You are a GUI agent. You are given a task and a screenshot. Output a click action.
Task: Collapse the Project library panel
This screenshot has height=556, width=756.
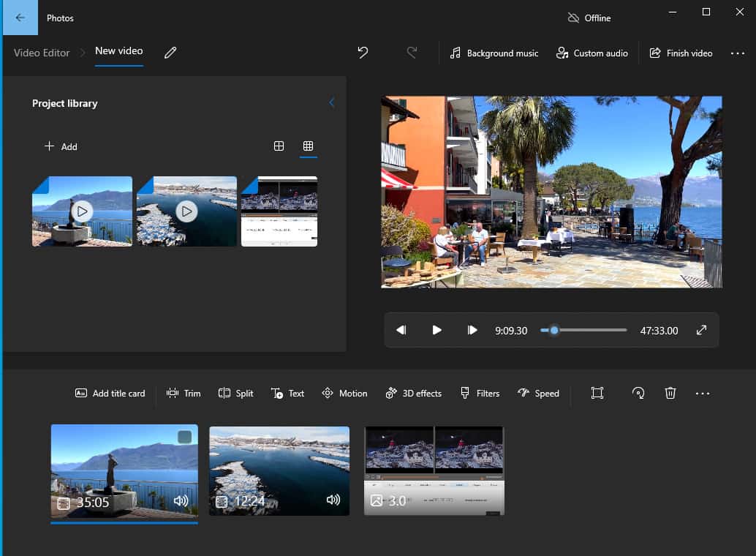pos(331,103)
